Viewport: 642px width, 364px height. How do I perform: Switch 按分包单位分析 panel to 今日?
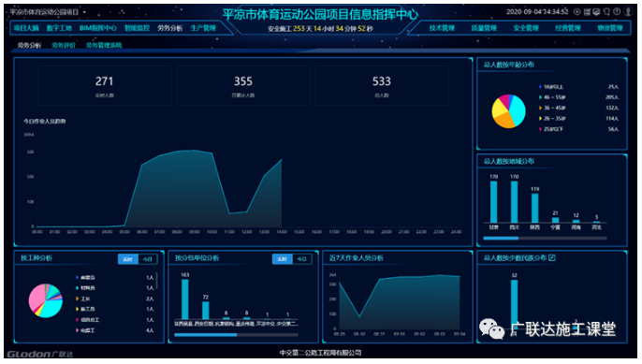(301, 259)
